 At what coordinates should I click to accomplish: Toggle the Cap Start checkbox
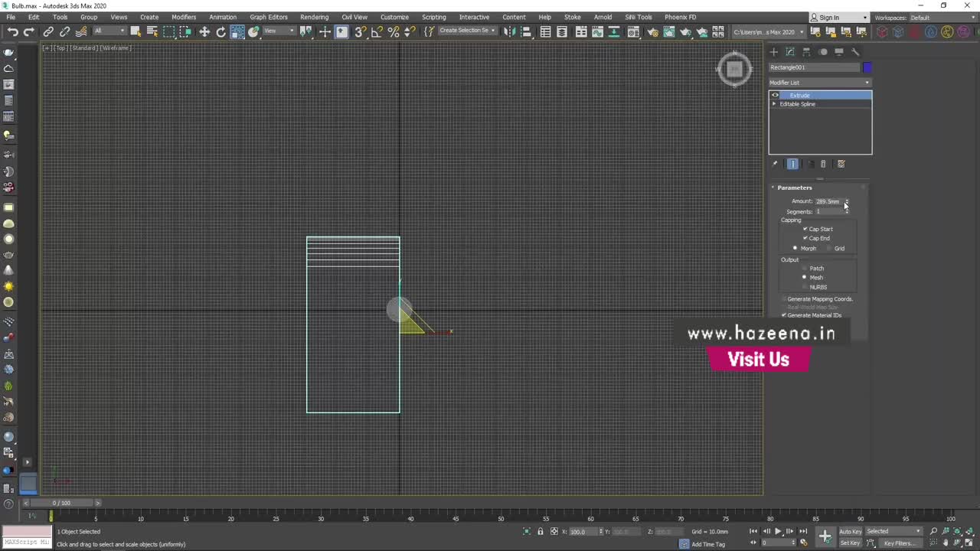805,229
